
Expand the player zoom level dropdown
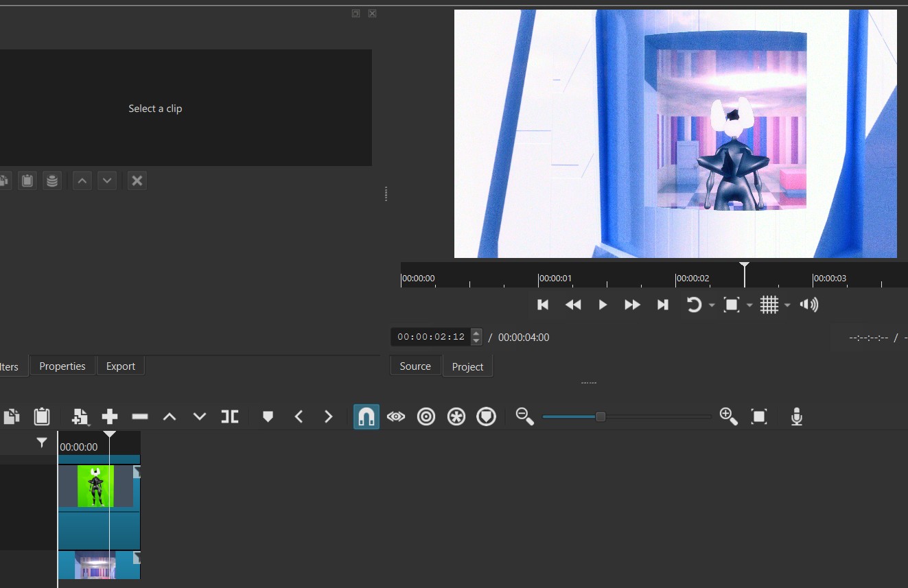749,305
